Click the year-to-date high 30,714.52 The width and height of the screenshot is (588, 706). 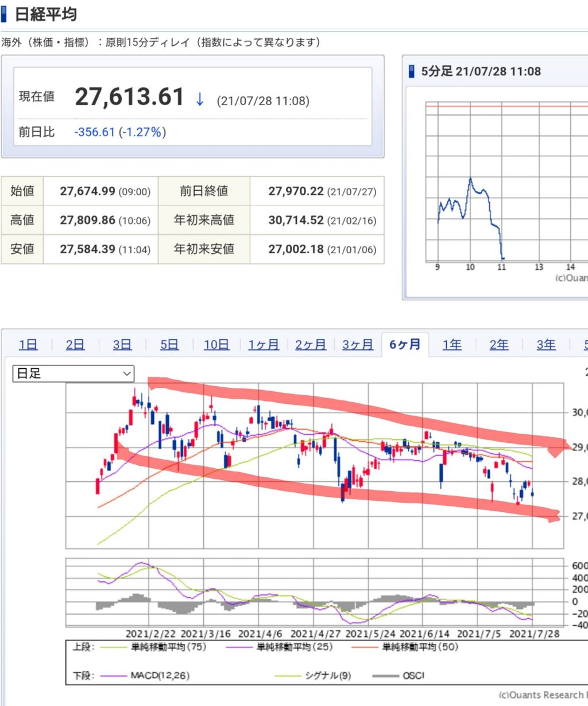click(x=296, y=220)
